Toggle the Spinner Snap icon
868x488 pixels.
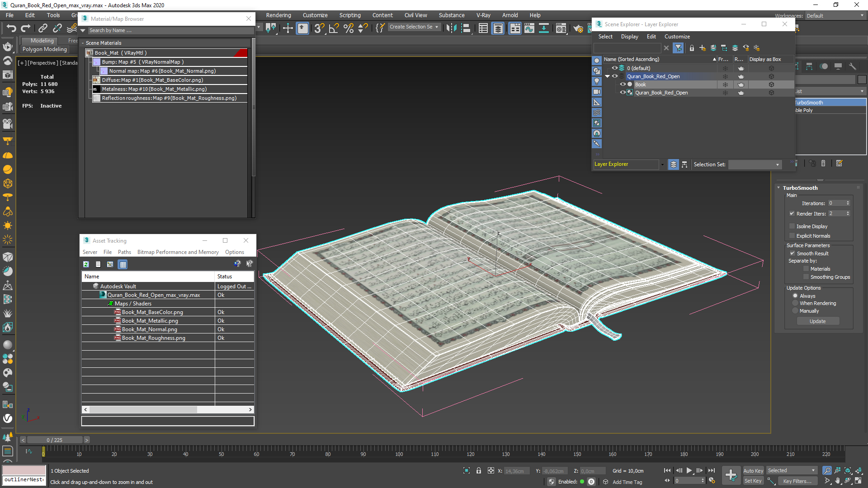tap(363, 28)
